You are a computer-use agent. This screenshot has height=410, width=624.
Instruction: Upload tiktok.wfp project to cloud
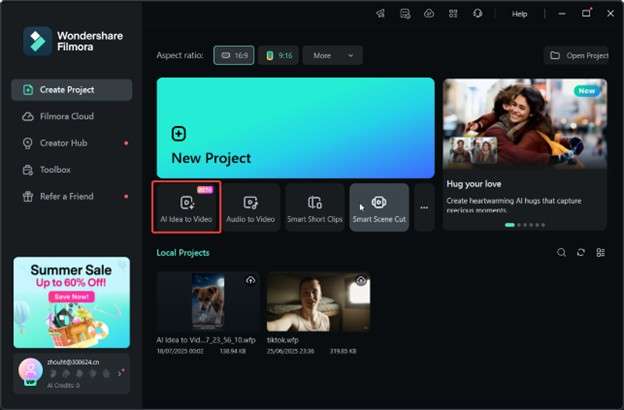pos(361,280)
